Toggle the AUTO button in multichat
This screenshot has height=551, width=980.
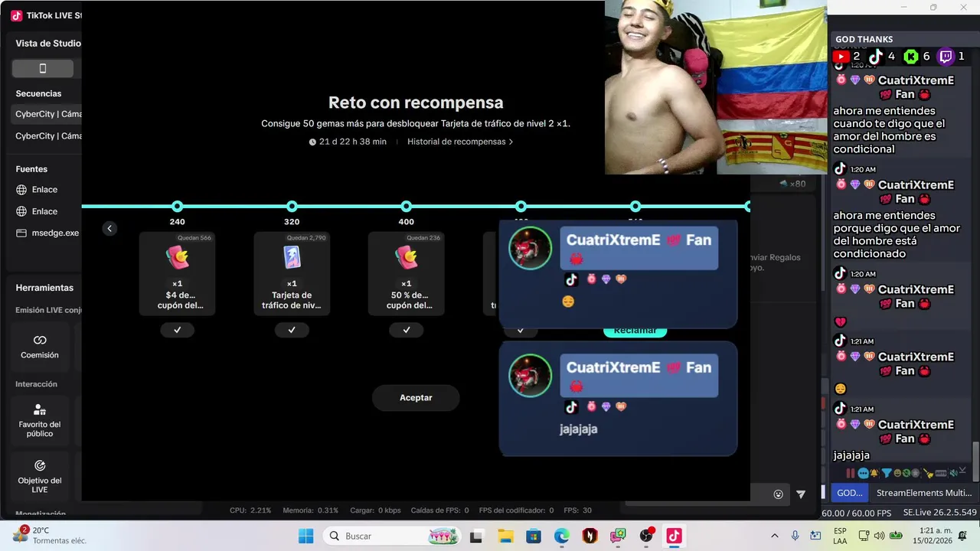tap(941, 473)
